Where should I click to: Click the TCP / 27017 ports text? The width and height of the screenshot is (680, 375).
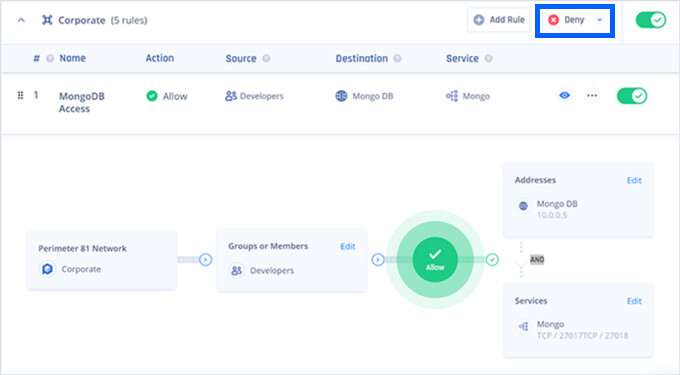point(582,336)
